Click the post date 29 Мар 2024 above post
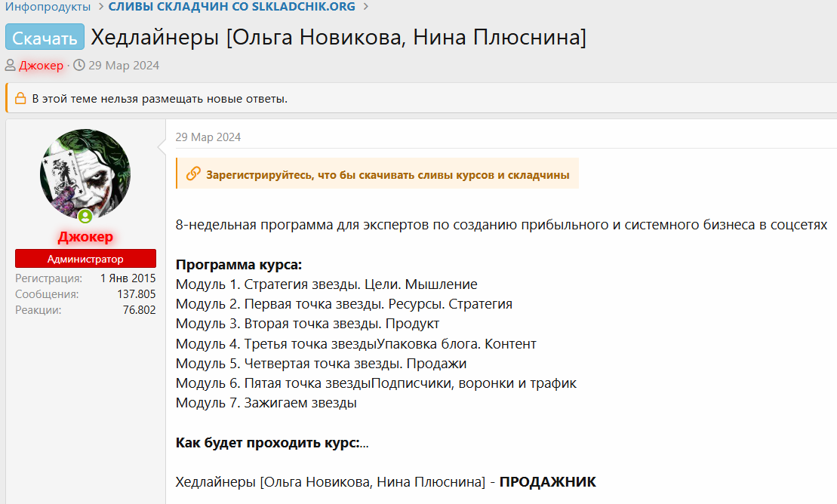 point(208,137)
